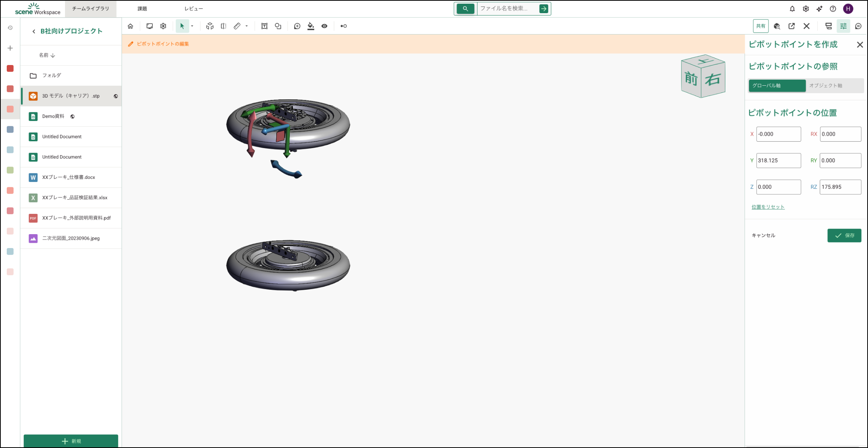The image size is (868, 448).
Task: Click the home icon in viewer toolbar
Action: pyautogui.click(x=130, y=26)
